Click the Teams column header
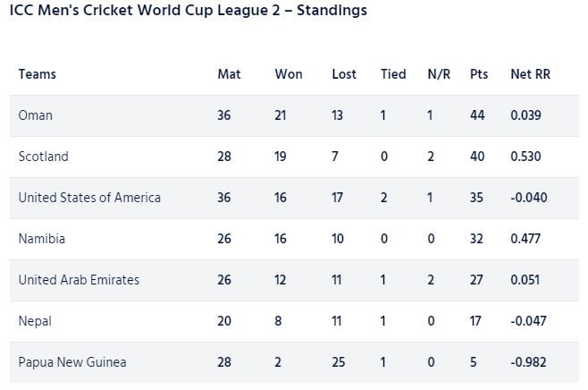The height and width of the screenshot is (390, 588). [x=38, y=74]
